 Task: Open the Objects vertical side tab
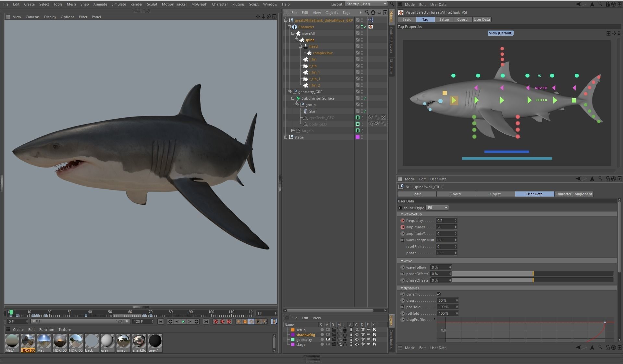391,16
